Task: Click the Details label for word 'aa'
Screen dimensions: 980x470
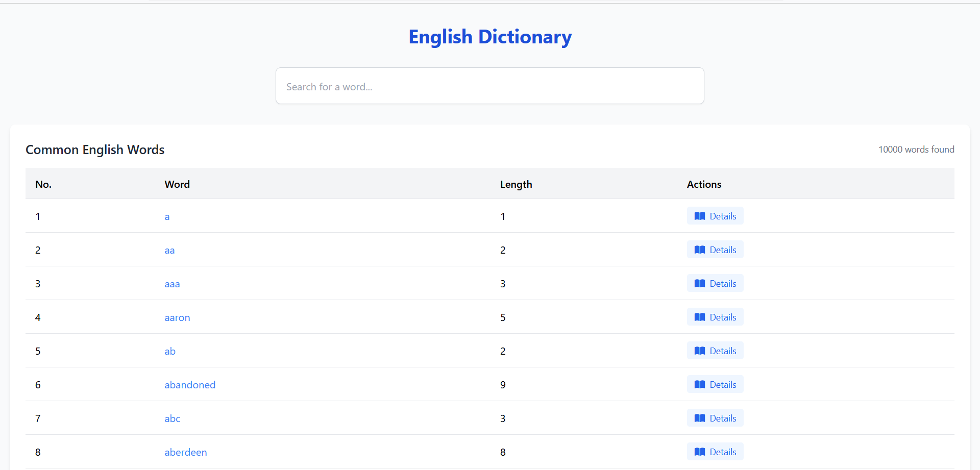Action: pos(723,250)
